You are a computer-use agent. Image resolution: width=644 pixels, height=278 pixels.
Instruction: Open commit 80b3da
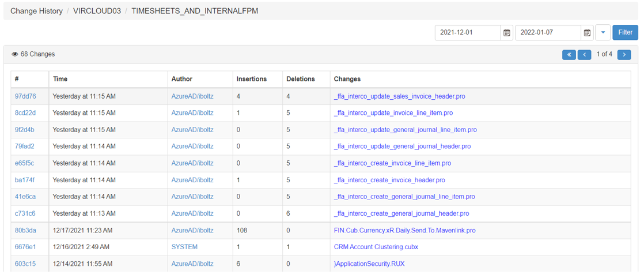tap(25, 230)
